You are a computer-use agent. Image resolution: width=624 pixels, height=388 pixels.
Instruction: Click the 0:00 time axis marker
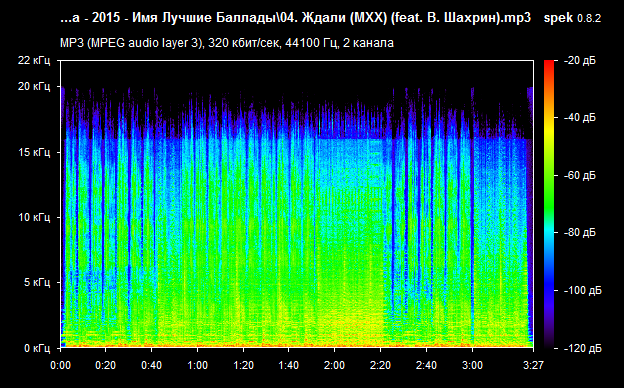click(x=60, y=365)
